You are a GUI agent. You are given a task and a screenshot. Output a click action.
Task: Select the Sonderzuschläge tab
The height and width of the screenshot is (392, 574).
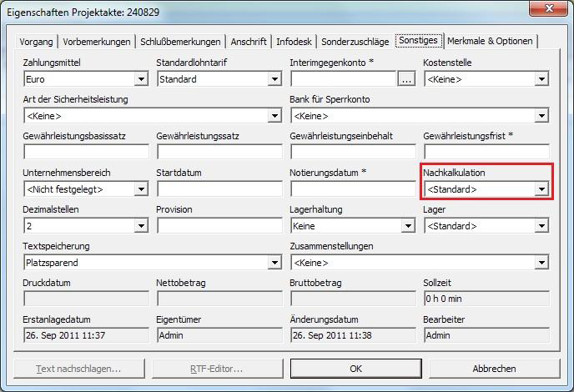[355, 41]
